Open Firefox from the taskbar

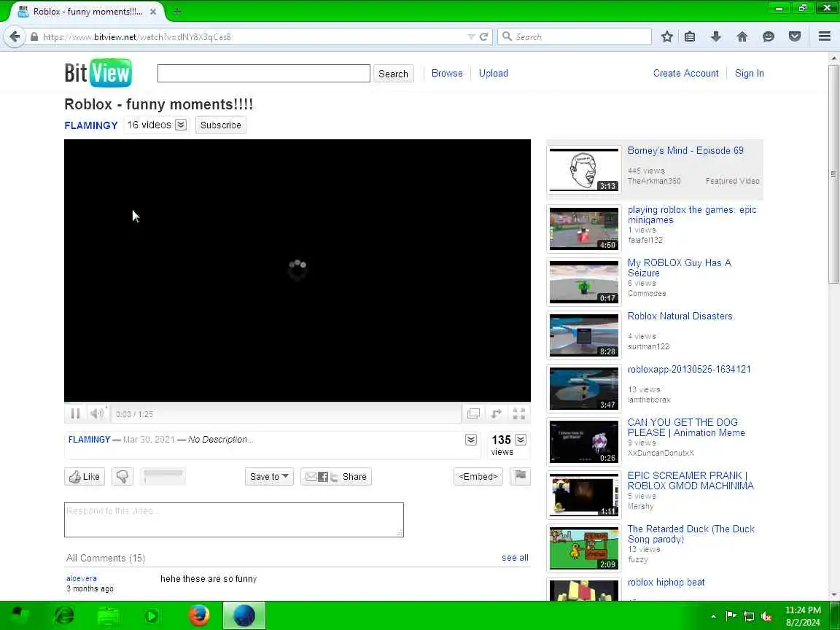199,615
